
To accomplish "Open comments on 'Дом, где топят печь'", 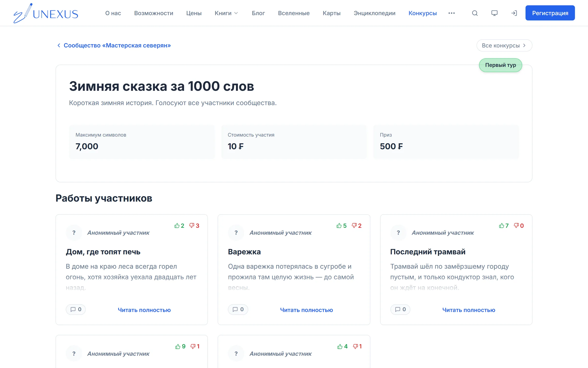I will click(76, 309).
